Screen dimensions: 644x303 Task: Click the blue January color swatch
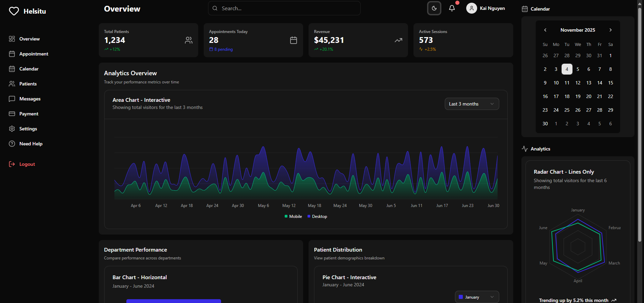click(461, 297)
